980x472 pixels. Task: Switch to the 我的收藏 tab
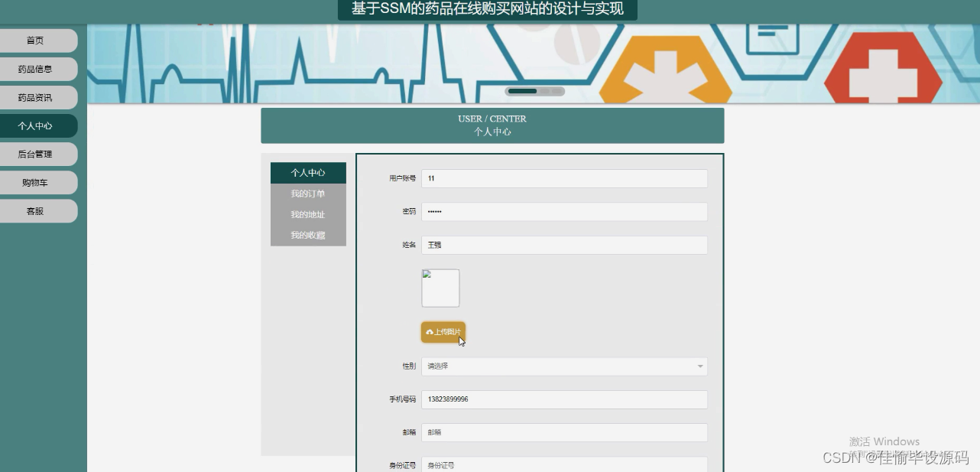pos(308,235)
